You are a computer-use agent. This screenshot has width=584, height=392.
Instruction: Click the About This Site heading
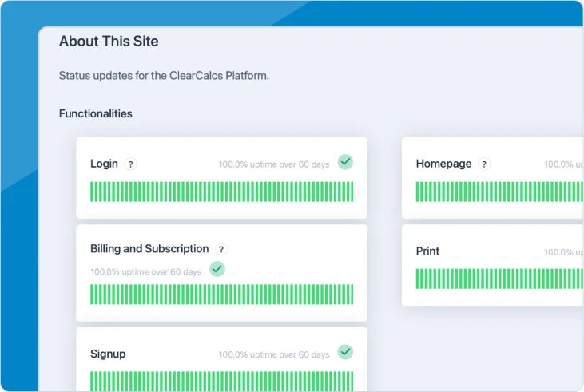109,42
